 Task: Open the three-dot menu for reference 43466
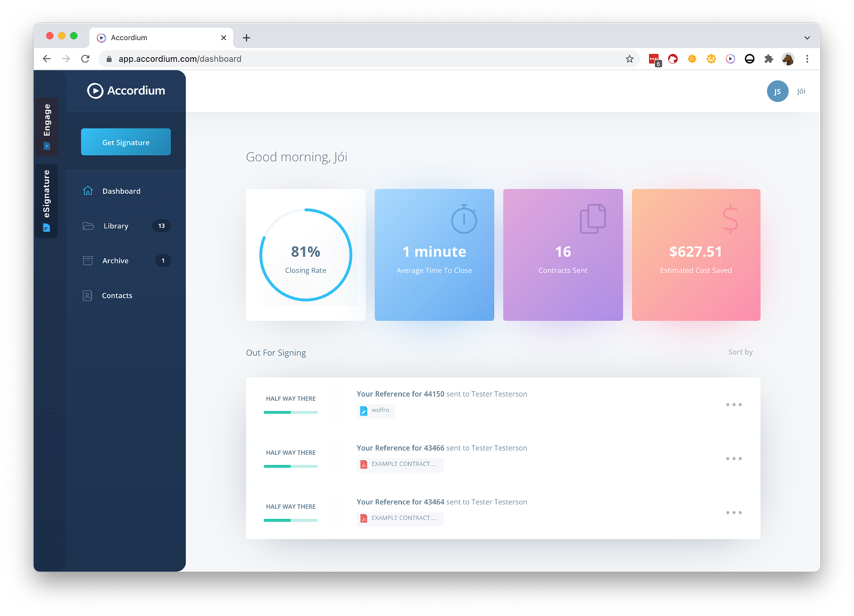(734, 459)
